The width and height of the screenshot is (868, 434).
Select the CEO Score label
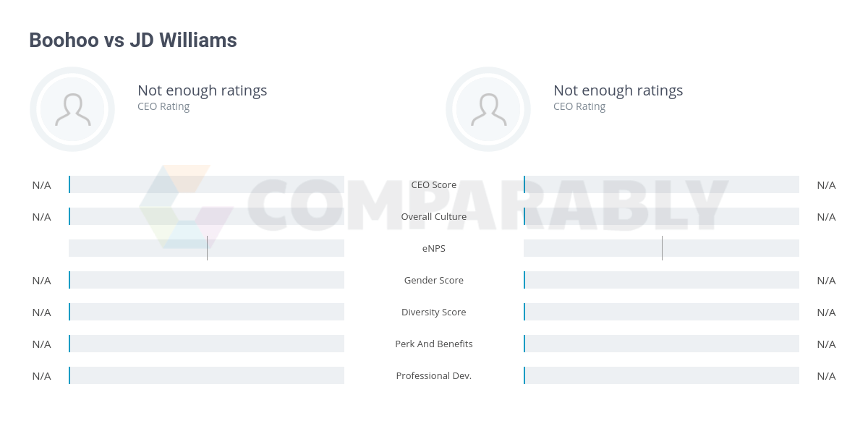434,184
